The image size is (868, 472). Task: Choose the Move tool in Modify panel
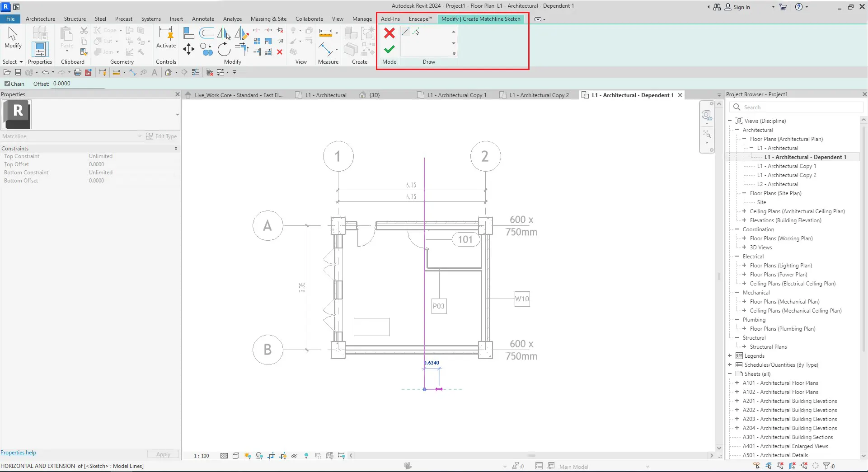click(188, 49)
